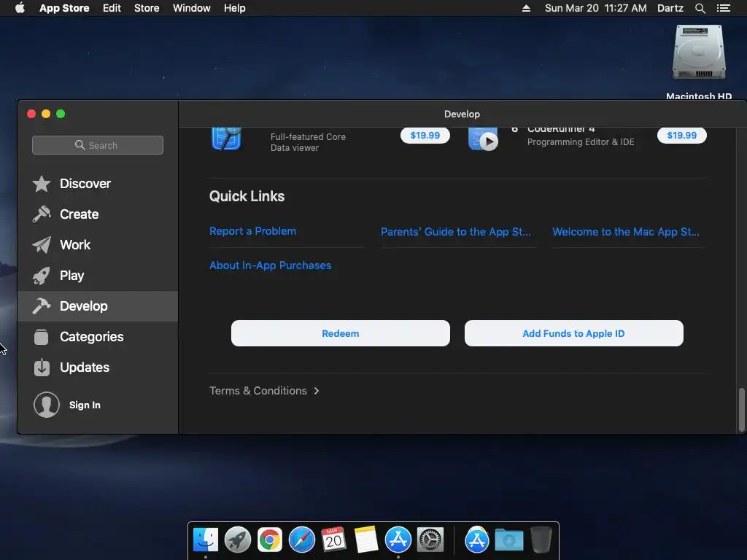747x560 pixels.
Task: Open the Store menu
Action: [147, 8]
